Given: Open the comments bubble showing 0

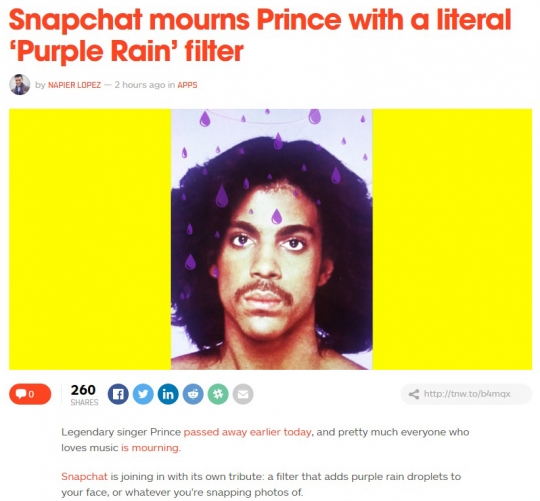Looking at the screenshot, I should pyautogui.click(x=30, y=394).
